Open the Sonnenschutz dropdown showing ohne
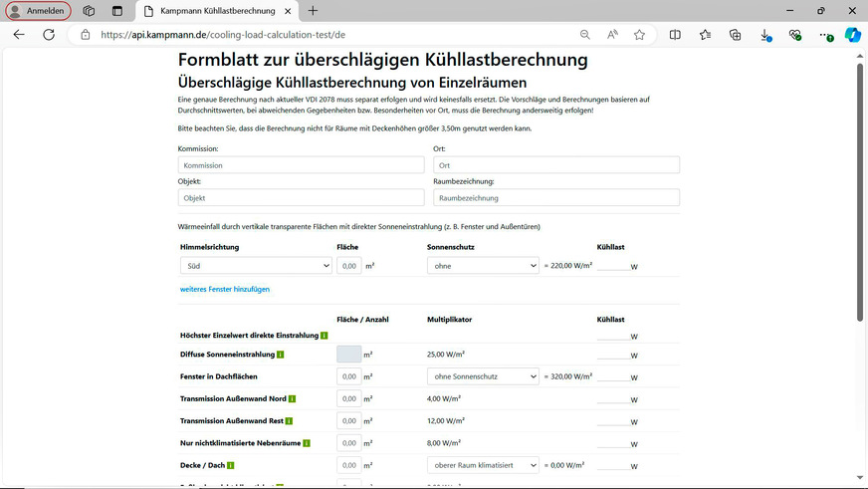Image resolution: width=868 pixels, height=489 pixels. coord(483,266)
